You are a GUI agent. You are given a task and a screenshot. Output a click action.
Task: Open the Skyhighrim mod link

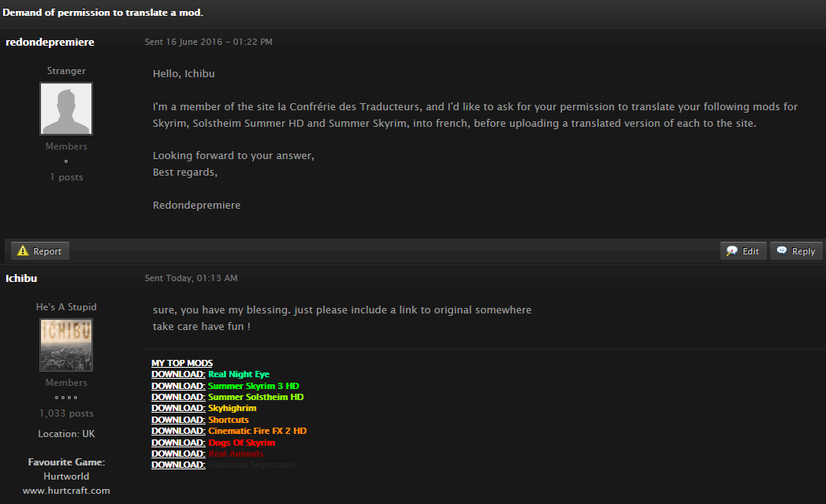tap(232, 408)
